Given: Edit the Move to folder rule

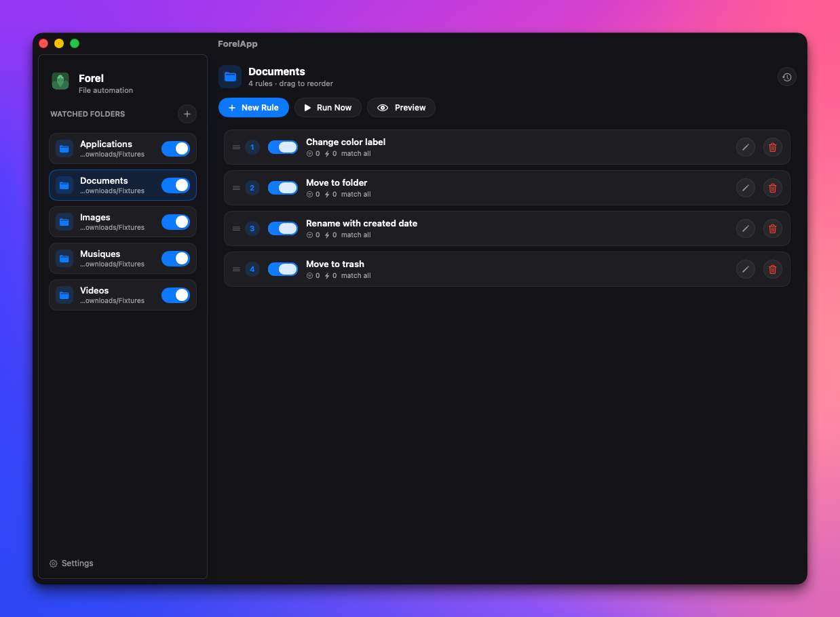Looking at the screenshot, I should [745, 188].
